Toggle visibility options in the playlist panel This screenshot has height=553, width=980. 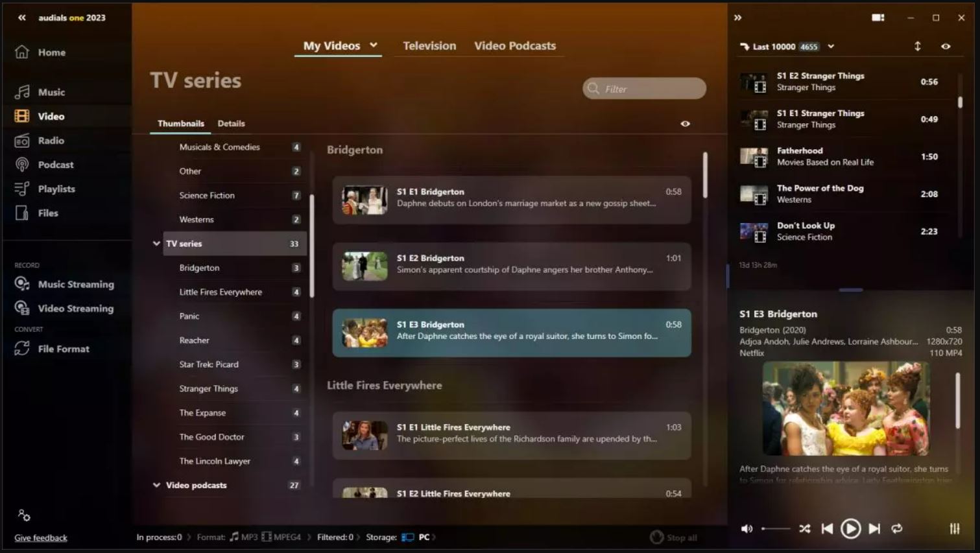coord(946,47)
